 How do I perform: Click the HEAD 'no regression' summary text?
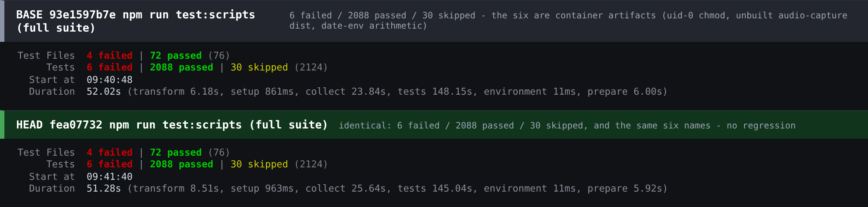tap(567, 126)
